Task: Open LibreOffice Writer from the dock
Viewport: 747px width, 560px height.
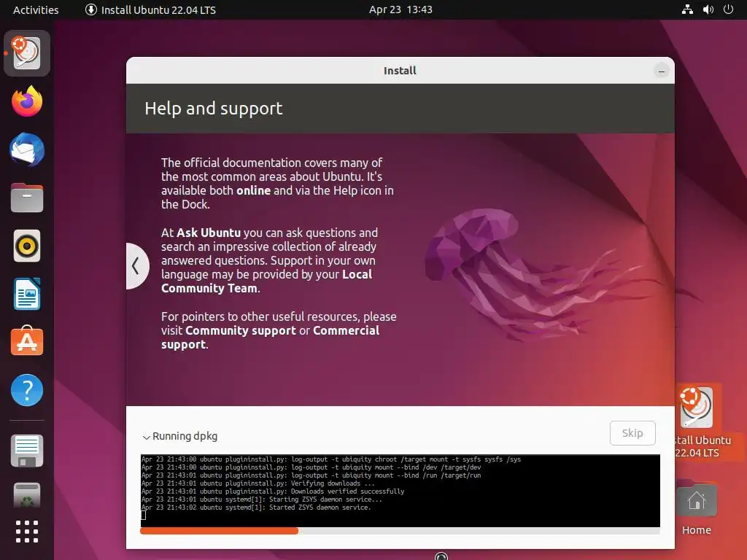Action: point(27,295)
